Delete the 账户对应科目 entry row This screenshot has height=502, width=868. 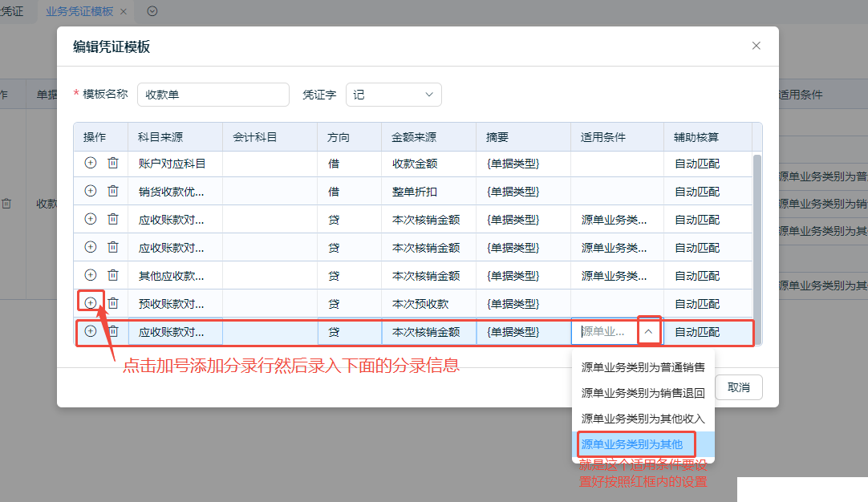pos(113,163)
